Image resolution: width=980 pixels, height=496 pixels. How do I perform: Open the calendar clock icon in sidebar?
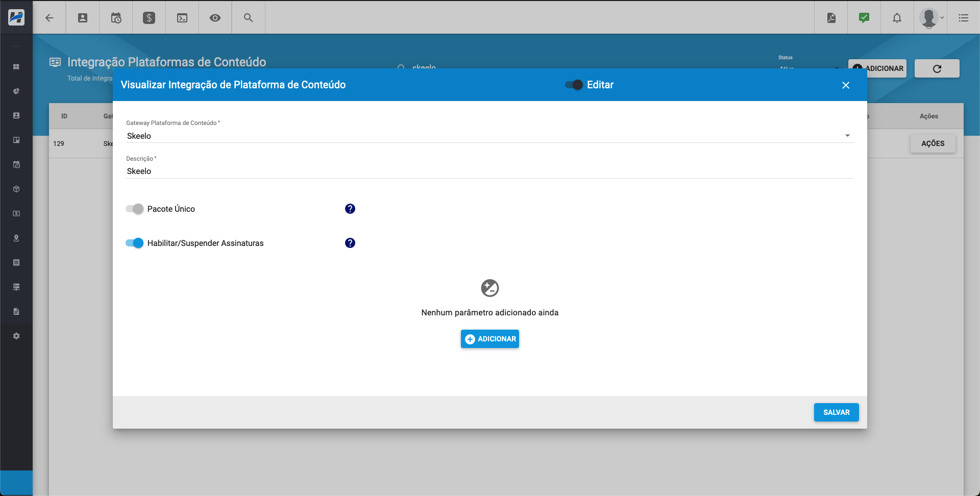[16, 165]
